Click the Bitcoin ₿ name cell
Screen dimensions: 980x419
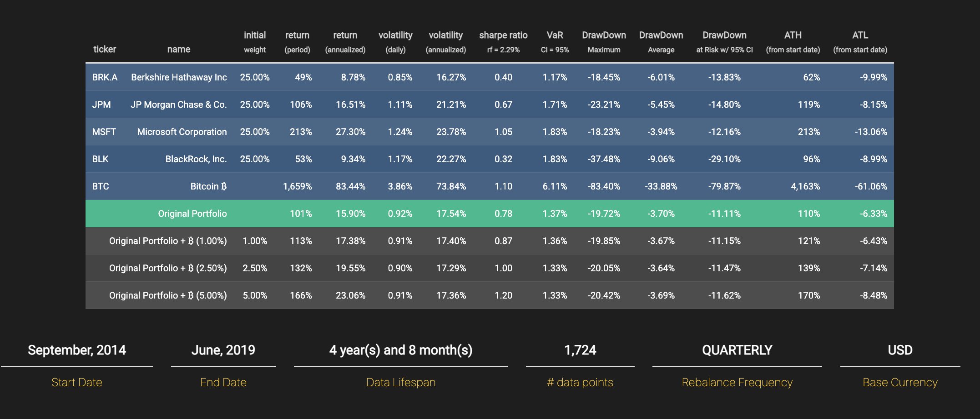(208, 186)
